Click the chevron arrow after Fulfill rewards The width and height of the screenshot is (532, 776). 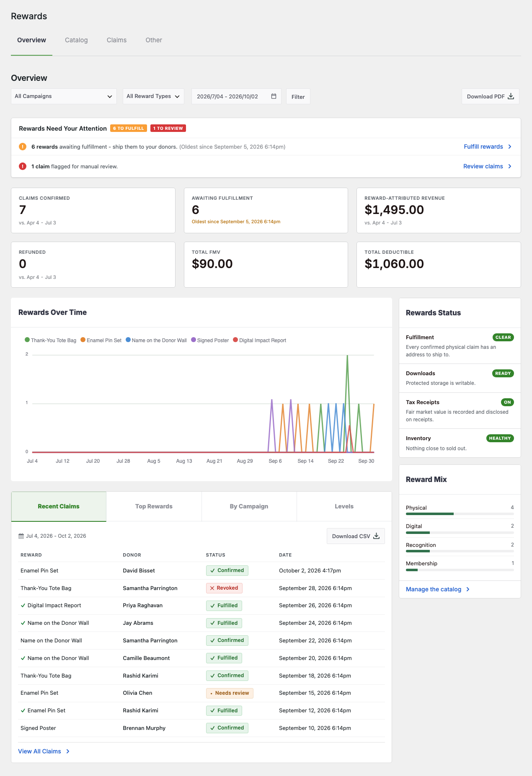click(x=510, y=147)
